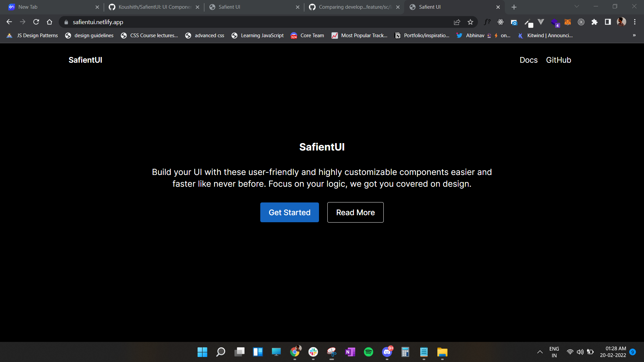The image size is (644, 362).
Task: Expand the system tray hidden icons arrow
Action: [540, 352]
